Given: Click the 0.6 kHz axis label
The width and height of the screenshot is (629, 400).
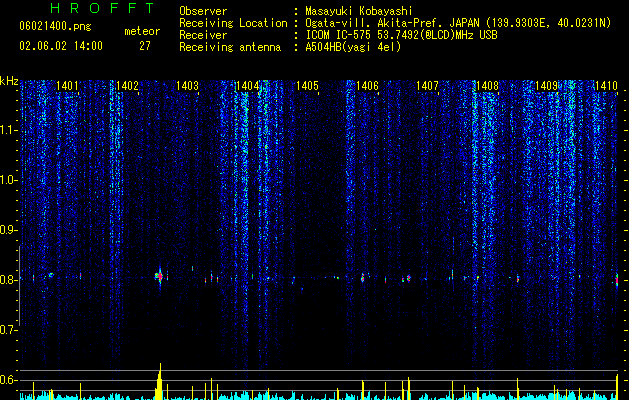Looking at the screenshot, I should (8, 380).
